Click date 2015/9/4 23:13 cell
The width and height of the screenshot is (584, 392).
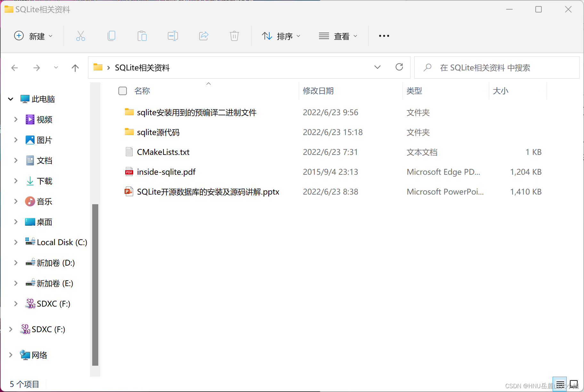coord(330,172)
